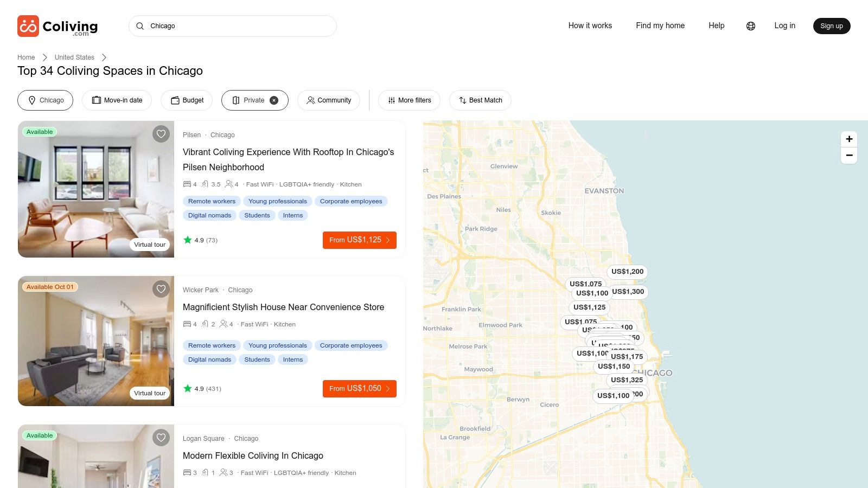This screenshot has height=488, width=868.
Task: Remove the Private filter with X icon
Action: point(274,100)
